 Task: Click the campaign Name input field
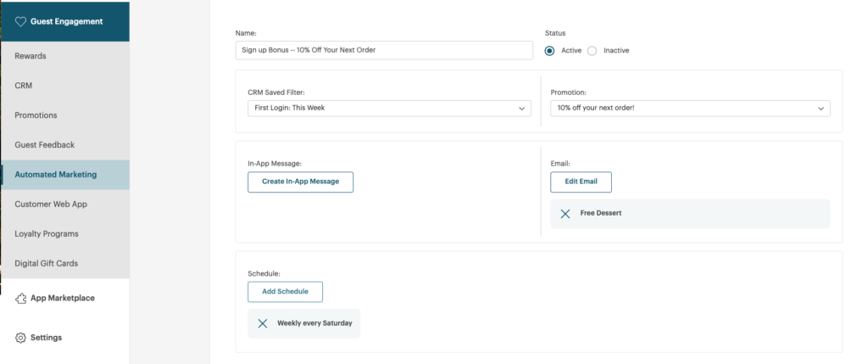(384, 50)
